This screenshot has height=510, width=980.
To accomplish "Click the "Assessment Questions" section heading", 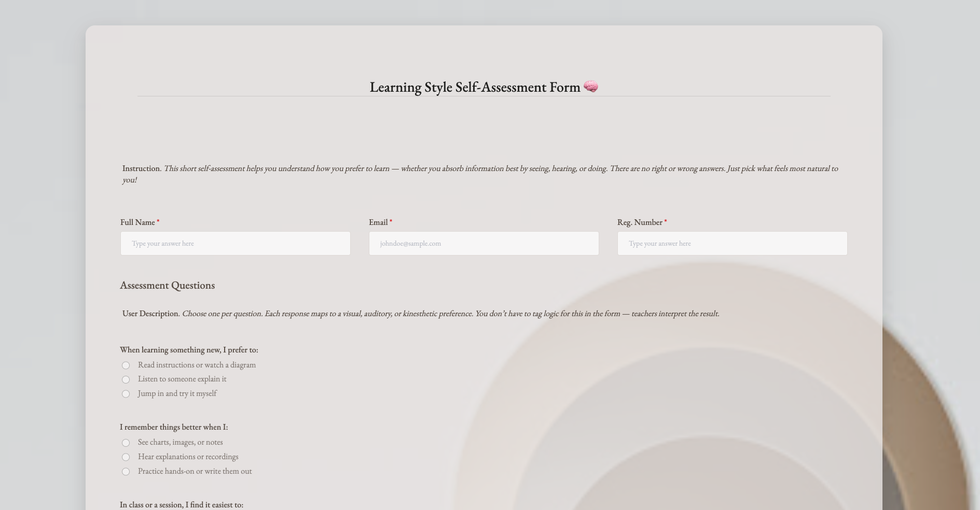I will tap(167, 285).
